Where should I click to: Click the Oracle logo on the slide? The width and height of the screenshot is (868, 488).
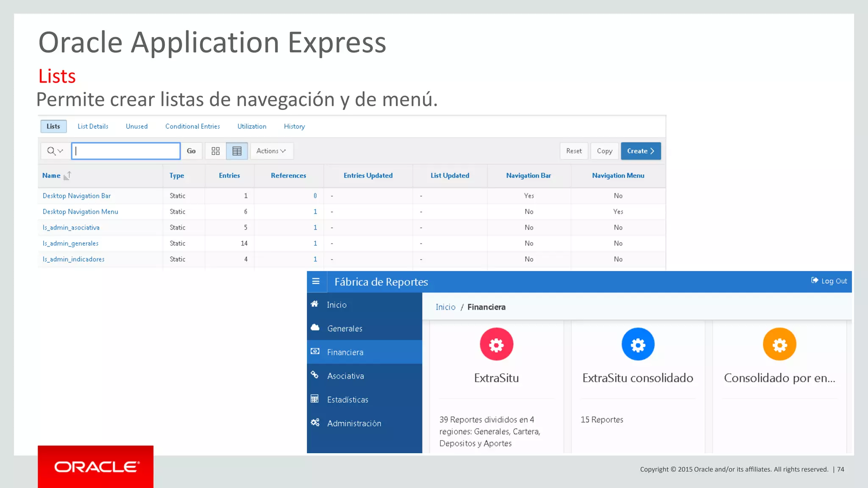point(96,467)
